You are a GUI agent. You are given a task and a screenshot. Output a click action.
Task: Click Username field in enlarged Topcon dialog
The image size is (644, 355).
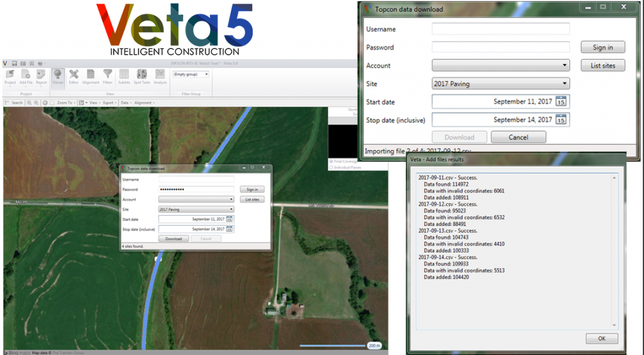[501, 29]
